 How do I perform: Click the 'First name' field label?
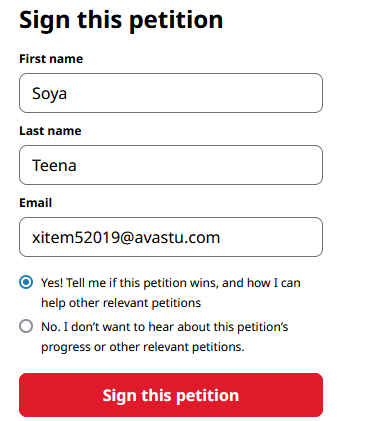pyautogui.click(x=51, y=59)
